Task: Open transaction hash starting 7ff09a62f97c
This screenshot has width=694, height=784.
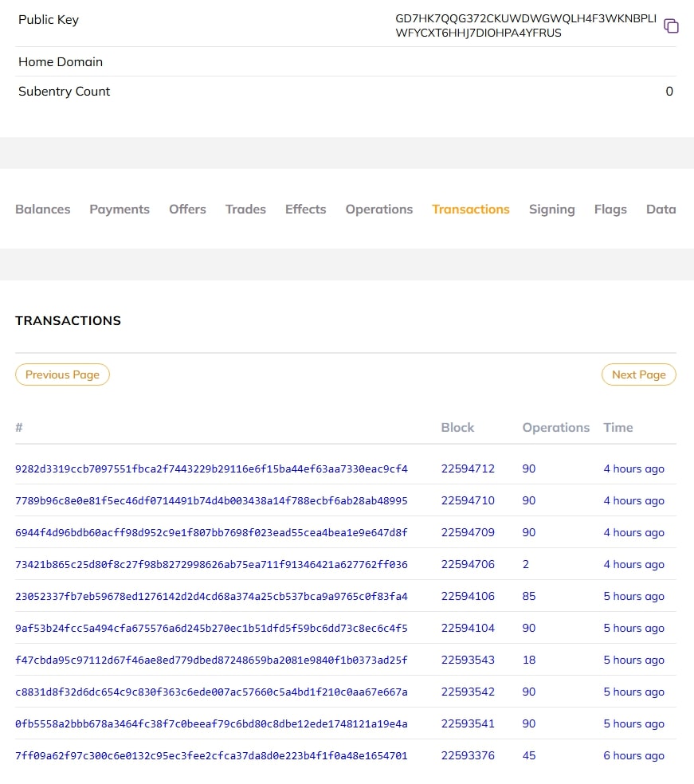Action: [211, 756]
